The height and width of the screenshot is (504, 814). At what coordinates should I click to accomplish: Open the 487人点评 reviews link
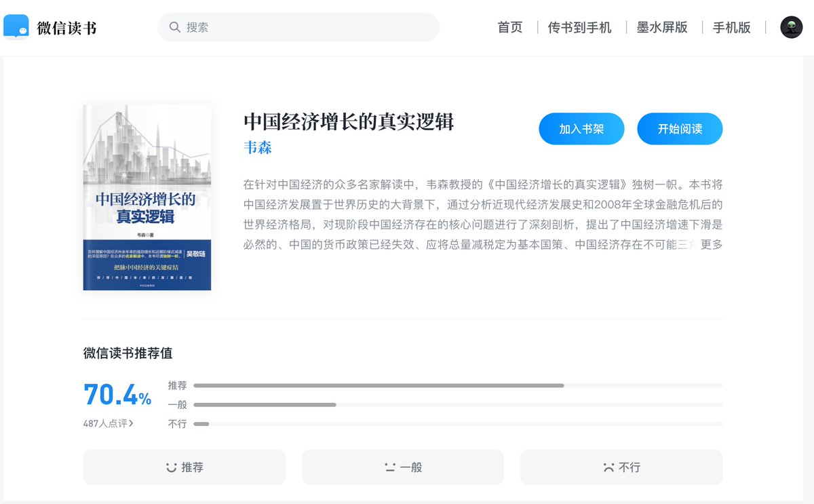(109, 423)
